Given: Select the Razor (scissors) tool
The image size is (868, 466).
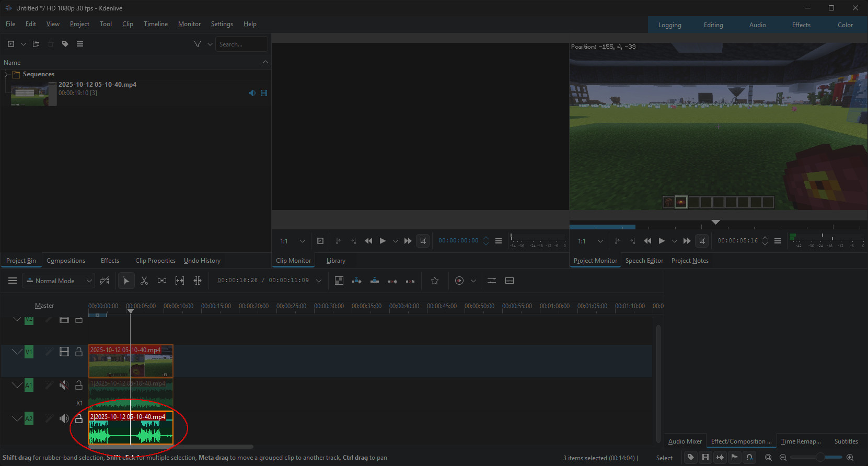Looking at the screenshot, I should [x=144, y=281].
